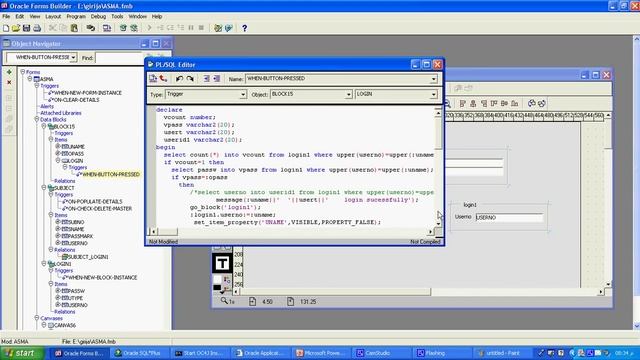This screenshot has width=640, height=360.
Task: Click the PL/SQL Editor horizontal scroll right arrow
Action: (430, 232)
